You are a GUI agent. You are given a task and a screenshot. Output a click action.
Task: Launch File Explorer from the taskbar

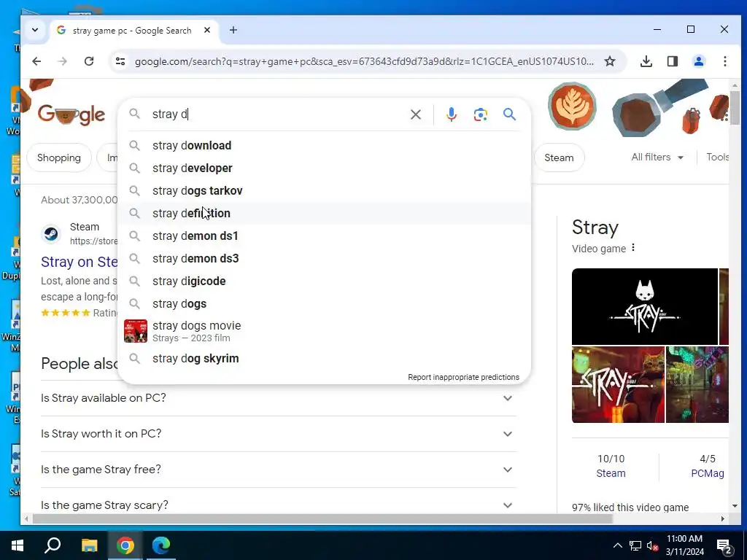coord(89,545)
